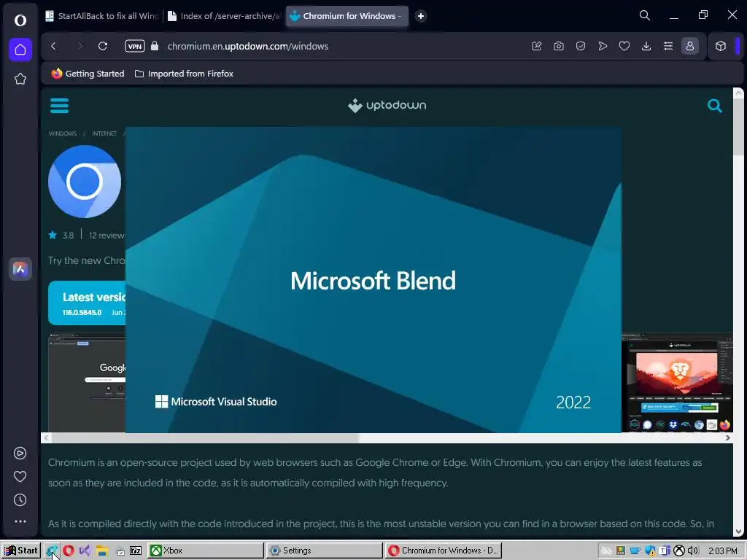Click the 2:03 PM clock

pos(722,551)
